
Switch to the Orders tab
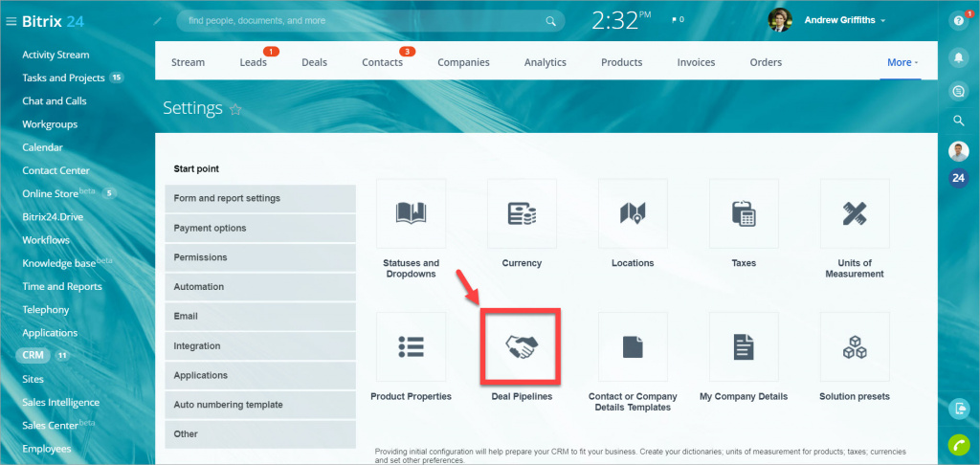point(766,62)
